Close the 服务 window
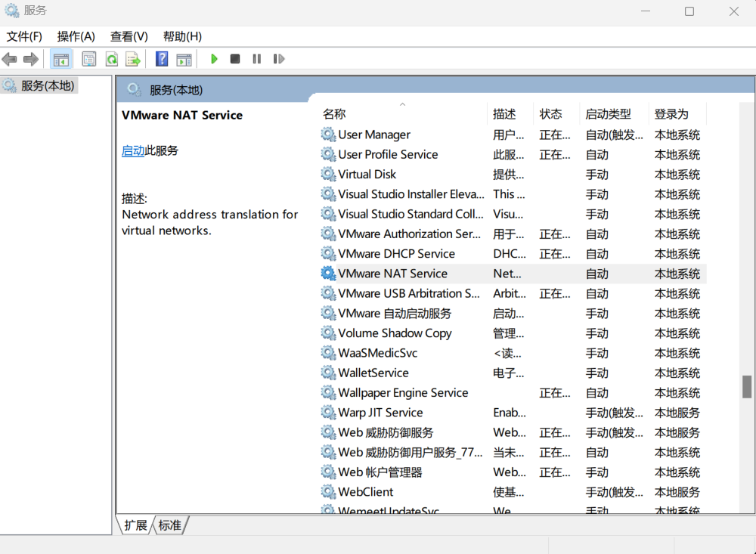Viewport: 756px width, 554px height. click(734, 11)
